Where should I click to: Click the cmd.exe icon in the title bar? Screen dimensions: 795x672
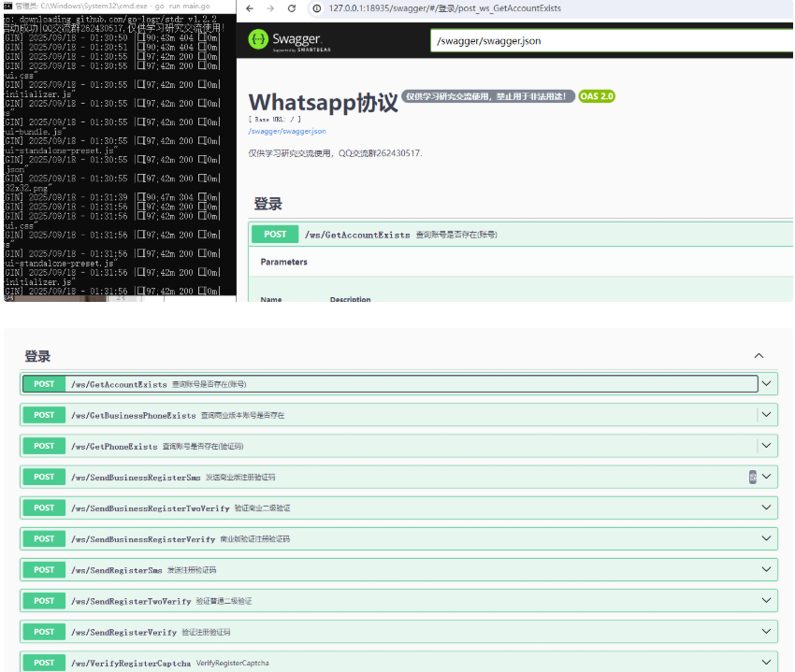pos(7,6)
